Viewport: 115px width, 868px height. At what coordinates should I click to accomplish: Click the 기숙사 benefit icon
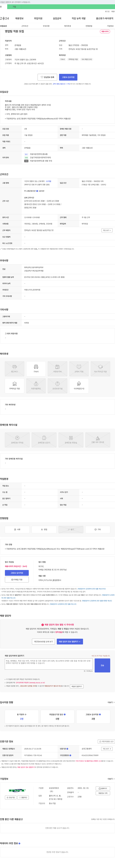(x=36, y=369)
